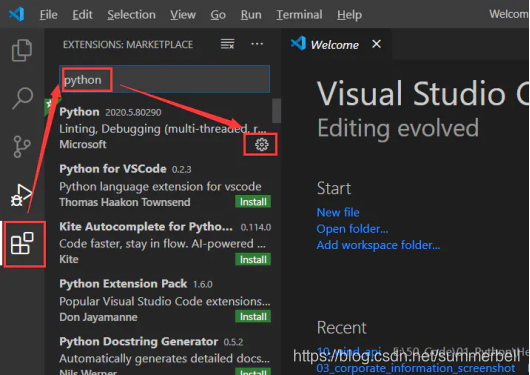The width and height of the screenshot is (530, 375).
Task: Select the Welcome editor tab
Action: tap(335, 45)
